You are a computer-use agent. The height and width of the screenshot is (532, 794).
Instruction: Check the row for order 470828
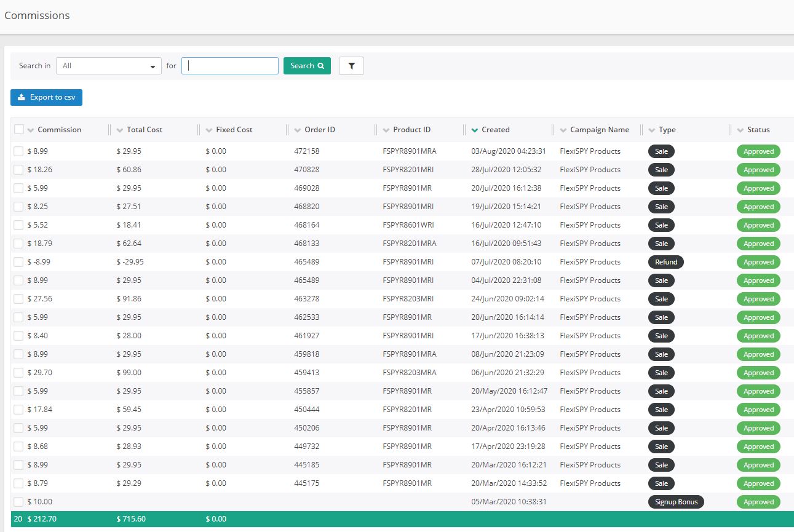pos(18,170)
